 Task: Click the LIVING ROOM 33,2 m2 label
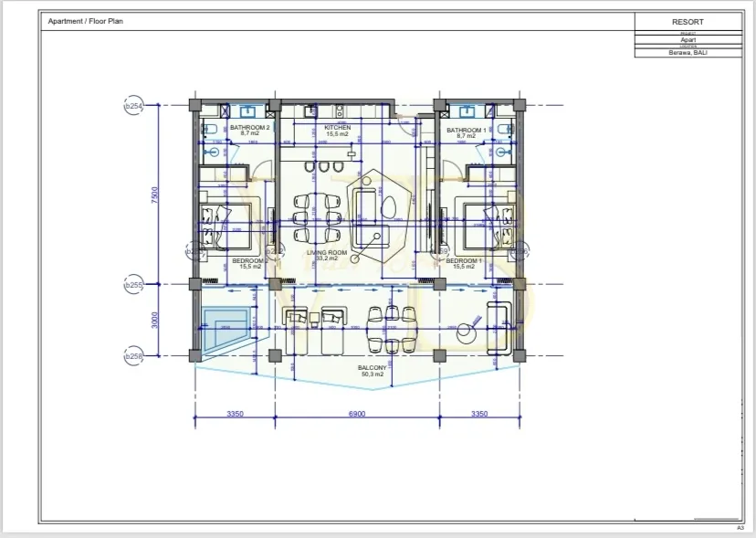point(326,256)
